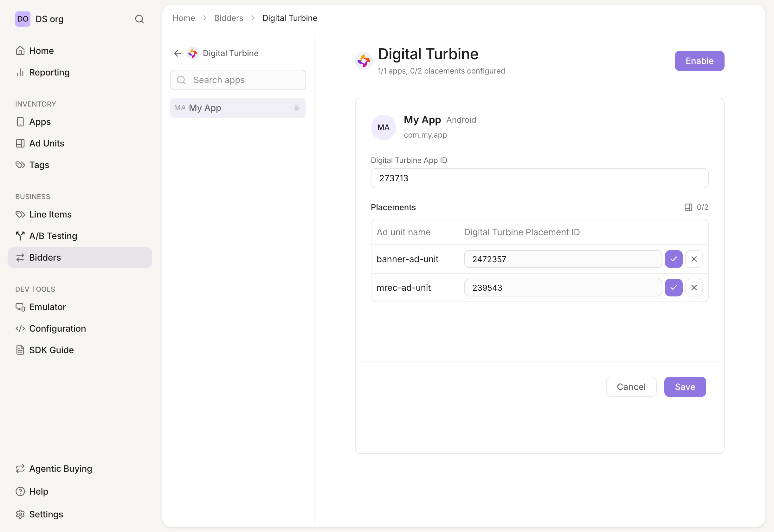This screenshot has height=532, width=774.
Task: Click the DO organization avatar
Action: tap(23, 19)
